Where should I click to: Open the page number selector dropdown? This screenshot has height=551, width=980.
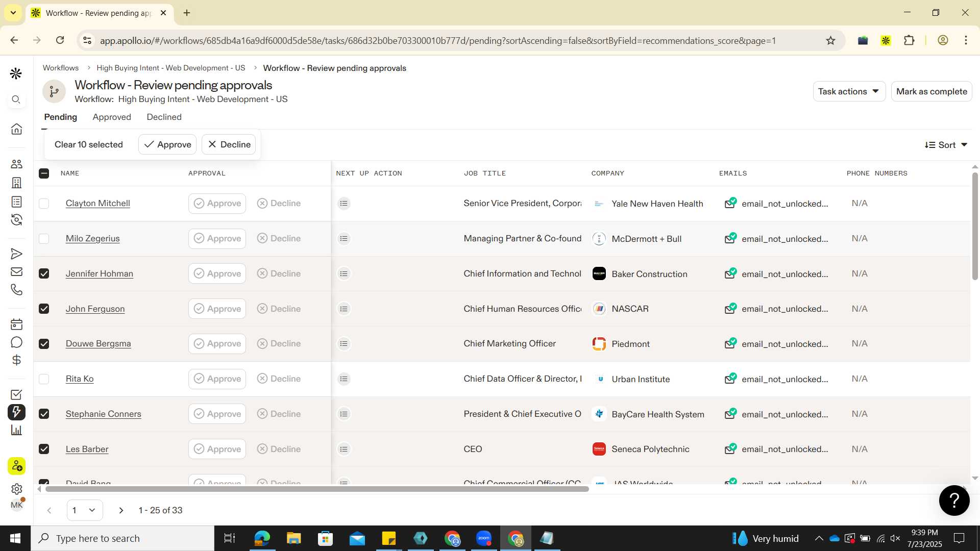click(85, 510)
